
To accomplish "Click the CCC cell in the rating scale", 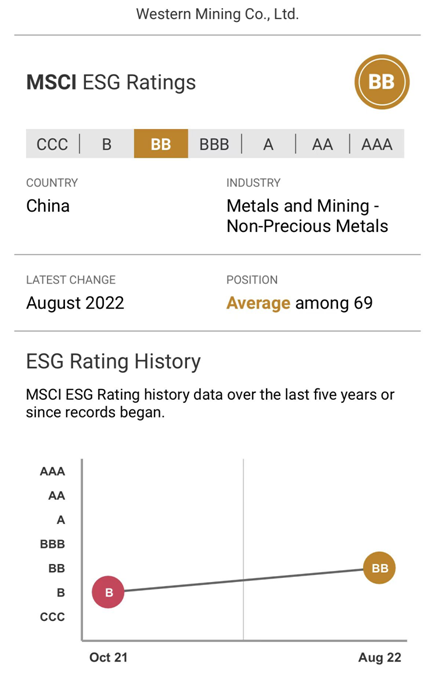I will 52,144.
